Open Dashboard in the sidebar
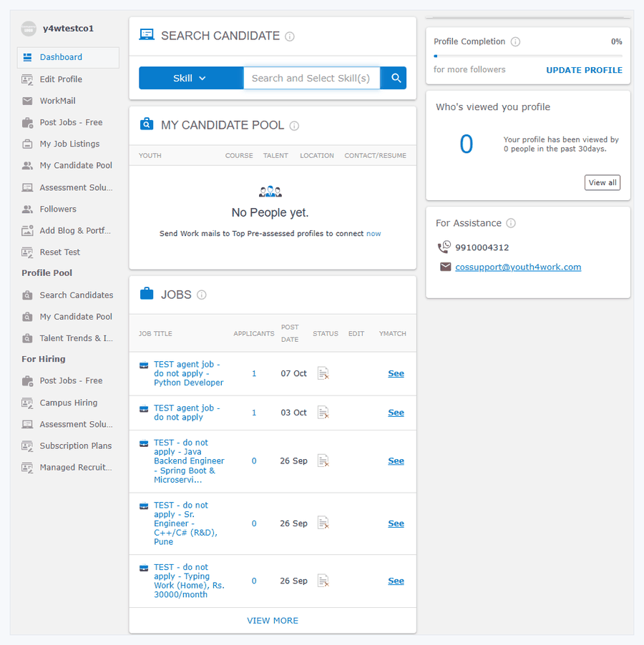The image size is (644, 645). pos(68,57)
